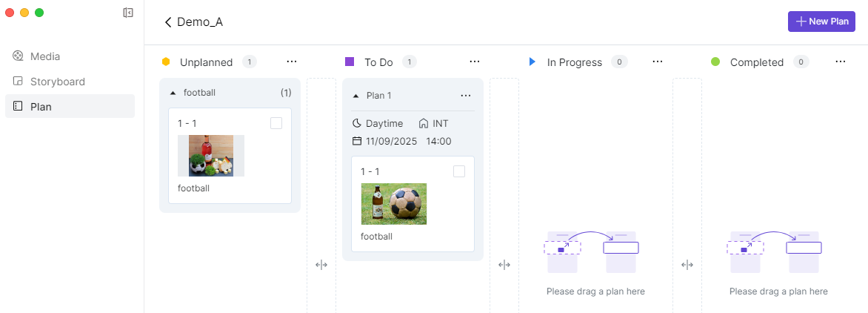Open the Completed column more options
The image size is (868, 313).
tap(841, 62)
